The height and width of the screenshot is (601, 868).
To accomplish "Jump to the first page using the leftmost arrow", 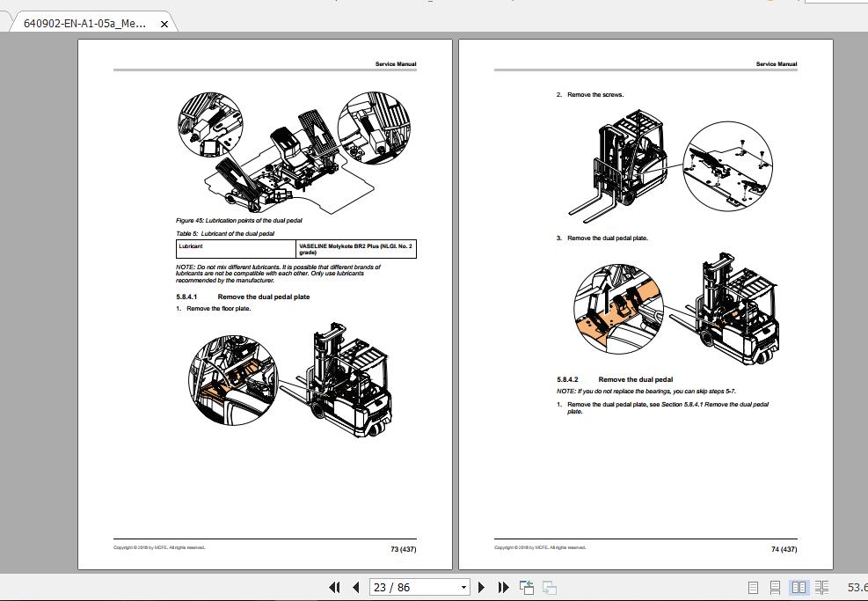I will pos(334,587).
